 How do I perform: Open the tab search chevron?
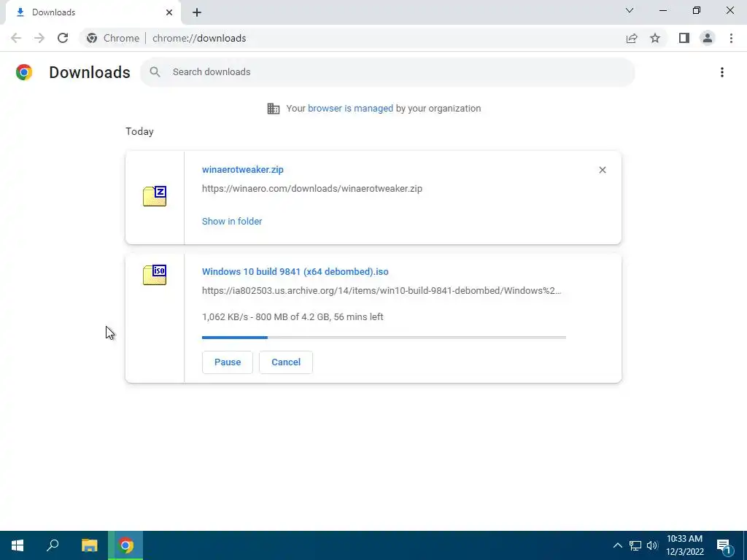pyautogui.click(x=630, y=10)
